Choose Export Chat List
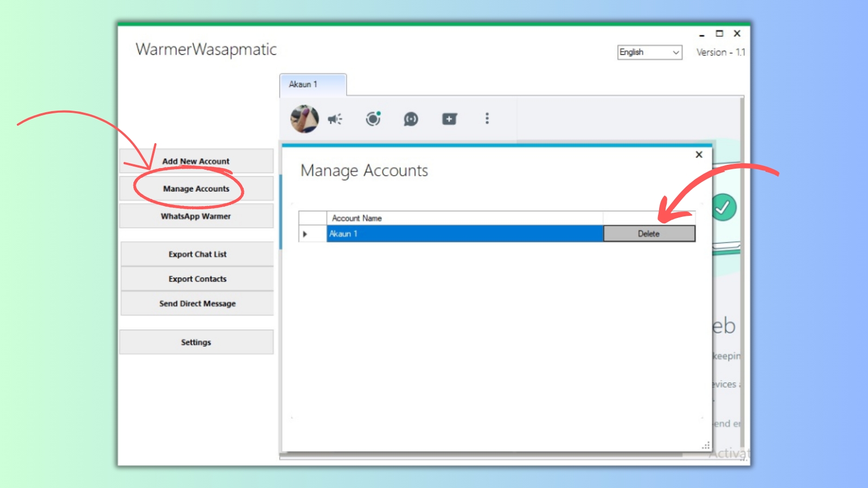 click(197, 254)
